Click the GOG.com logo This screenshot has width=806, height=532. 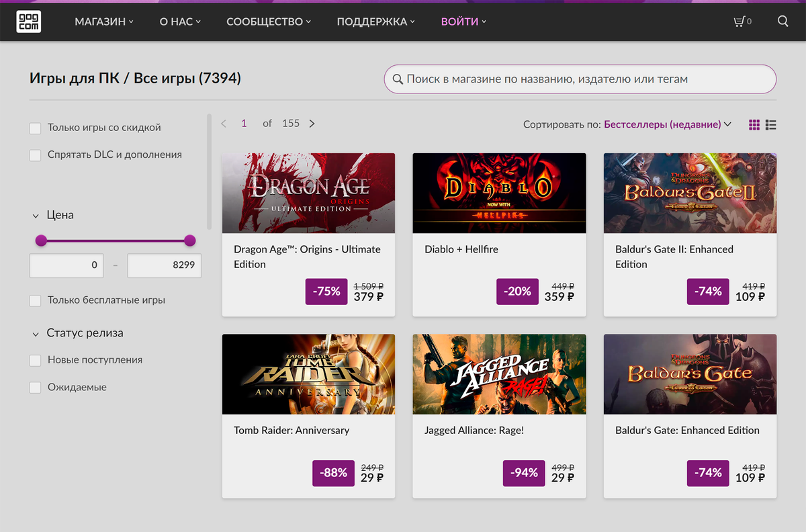29,21
